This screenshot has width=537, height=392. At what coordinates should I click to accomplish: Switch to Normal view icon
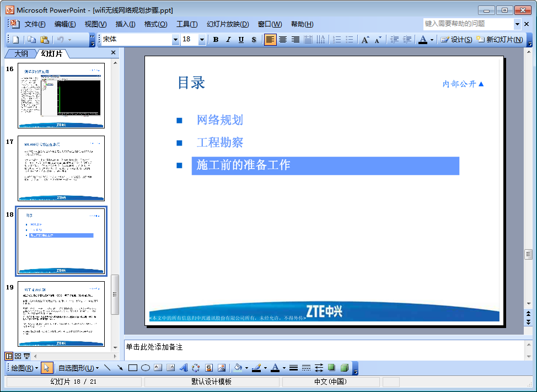pos(9,356)
